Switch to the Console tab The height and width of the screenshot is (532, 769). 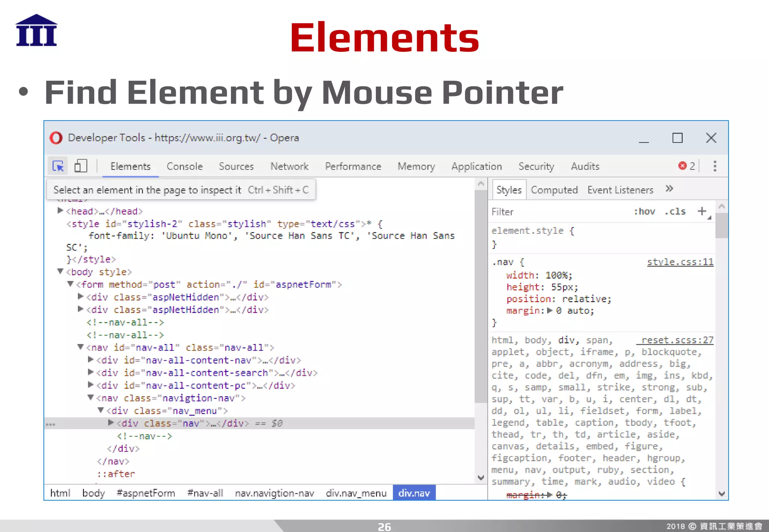(x=184, y=166)
